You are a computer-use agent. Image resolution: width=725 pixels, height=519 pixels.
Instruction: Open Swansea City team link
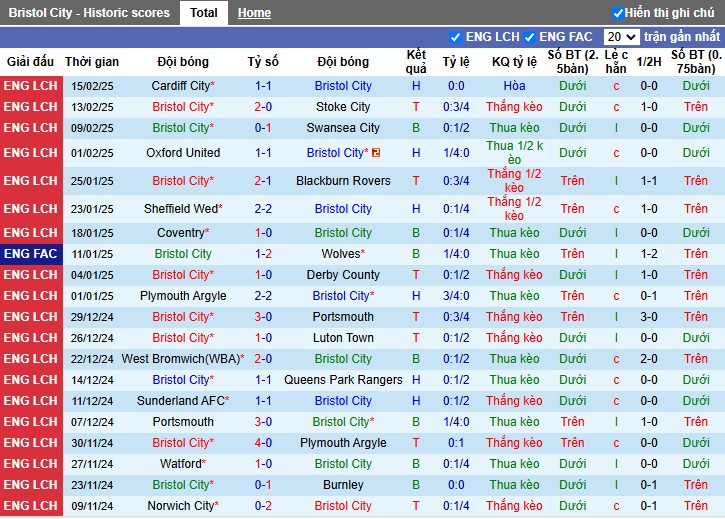[x=343, y=128]
